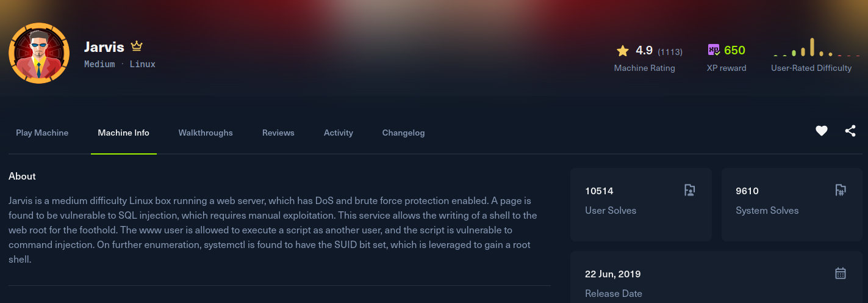Image resolution: width=868 pixels, height=303 pixels.
Task: Click the User-Rated Difficulty label
Action: [x=811, y=68]
